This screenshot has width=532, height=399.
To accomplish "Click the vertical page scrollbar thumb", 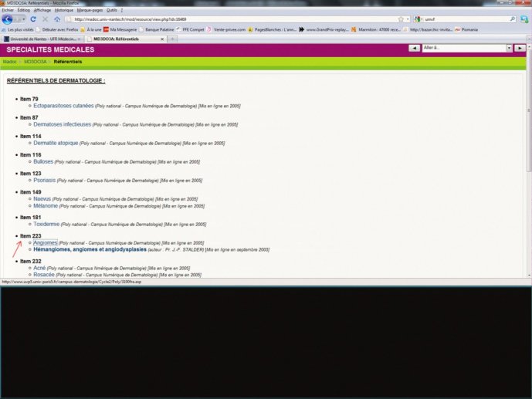I will point(529,110).
